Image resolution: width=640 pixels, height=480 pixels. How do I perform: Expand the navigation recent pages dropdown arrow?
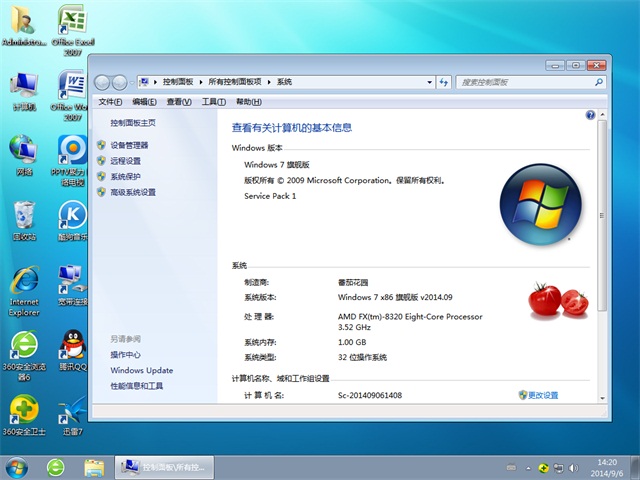(x=132, y=82)
